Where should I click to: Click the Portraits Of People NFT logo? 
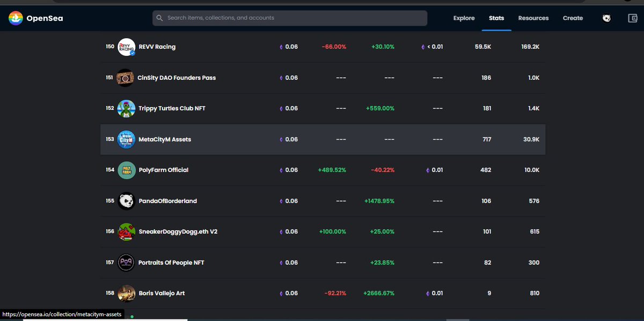pyautogui.click(x=126, y=263)
